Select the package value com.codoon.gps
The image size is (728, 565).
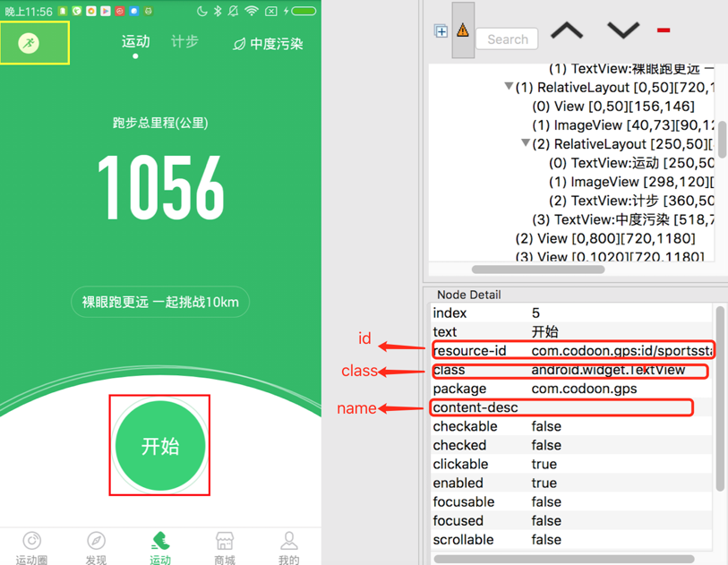(584, 389)
